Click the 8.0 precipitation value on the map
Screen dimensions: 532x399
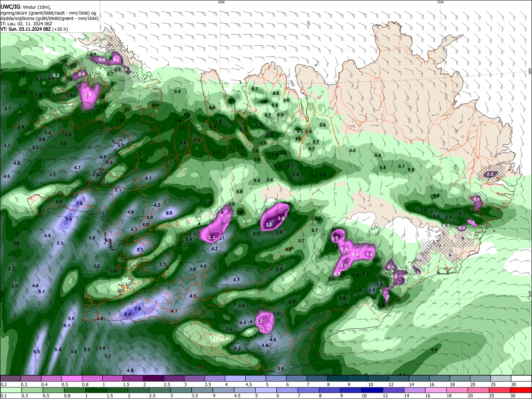tap(128, 315)
